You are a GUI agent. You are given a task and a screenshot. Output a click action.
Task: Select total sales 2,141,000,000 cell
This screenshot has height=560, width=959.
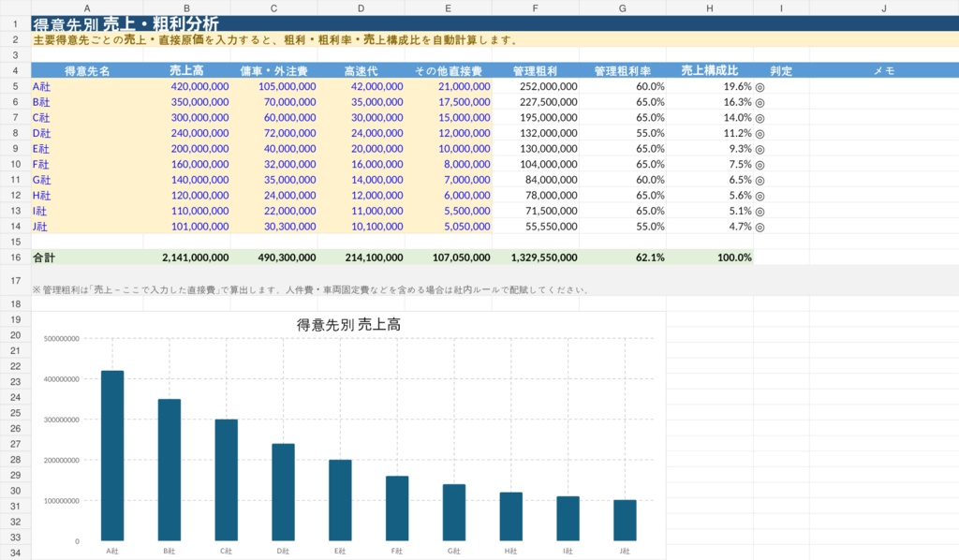[186, 258]
